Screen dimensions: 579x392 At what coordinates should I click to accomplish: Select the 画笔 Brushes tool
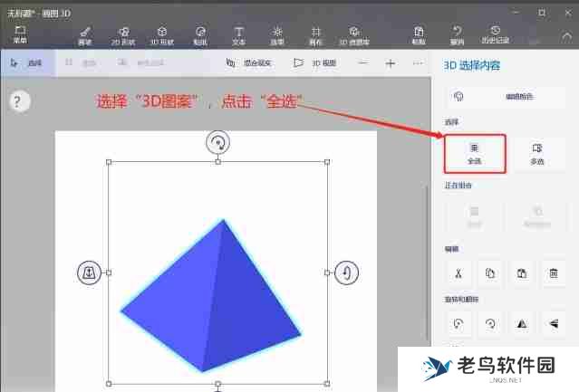pyautogui.click(x=85, y=36)
